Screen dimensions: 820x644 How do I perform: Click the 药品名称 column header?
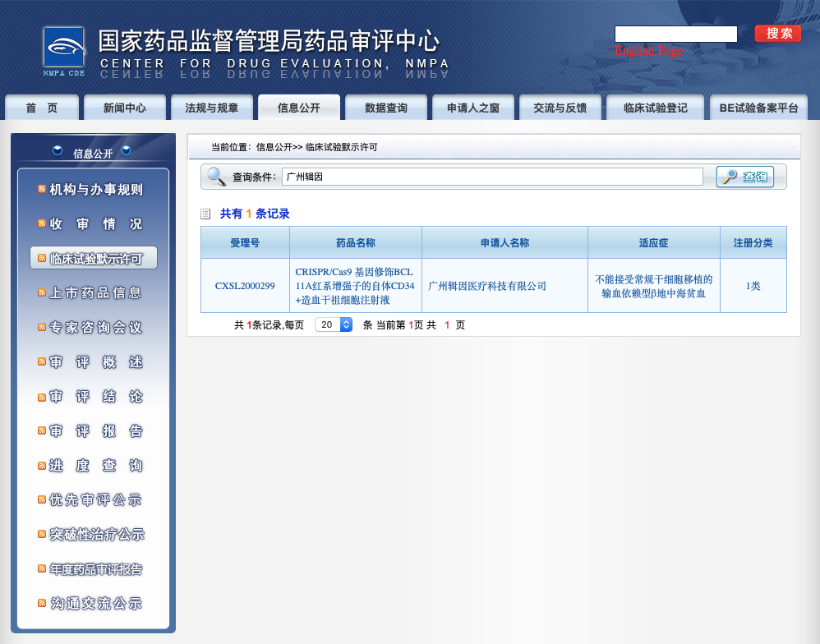(356, 242)
